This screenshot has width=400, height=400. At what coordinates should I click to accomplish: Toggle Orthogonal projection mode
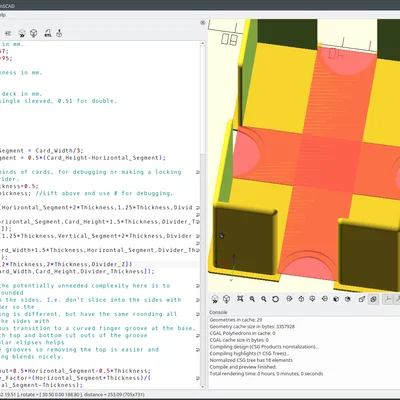point(373,299)
